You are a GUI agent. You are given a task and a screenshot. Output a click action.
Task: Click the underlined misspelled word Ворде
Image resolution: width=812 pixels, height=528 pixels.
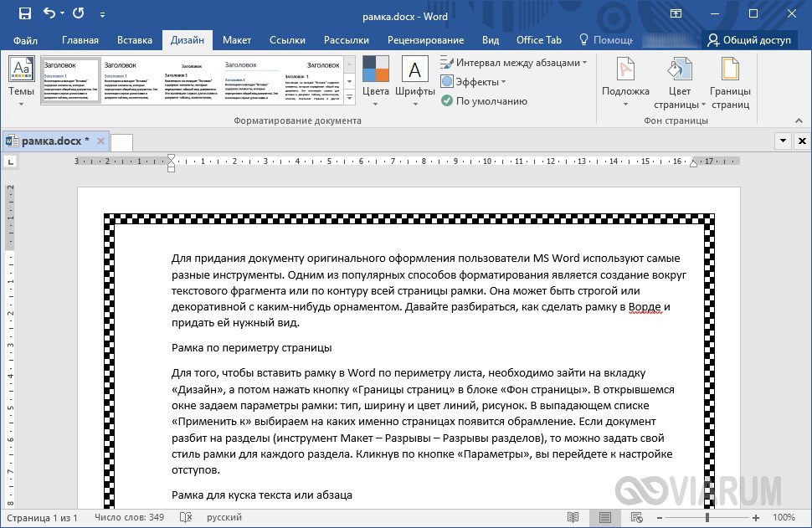pos(645,307)
